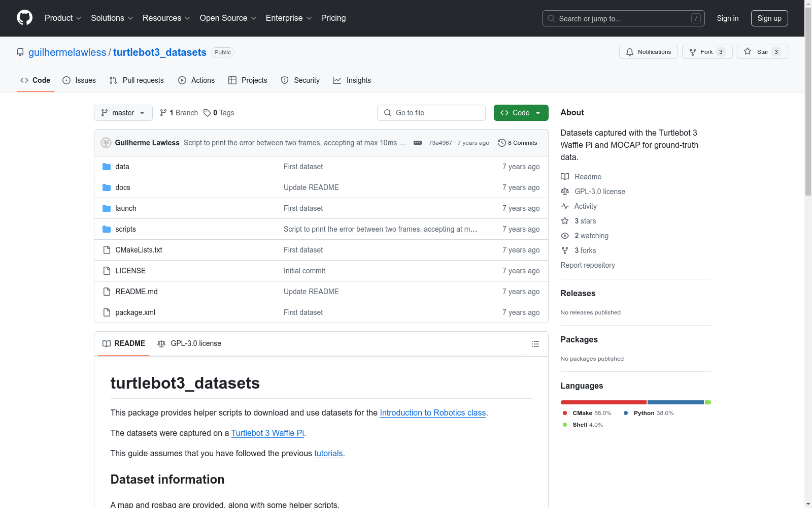Click the Releases heading link
Image resolution: width=812 pixels, height=508 pixels.
(x=578, y=293)
